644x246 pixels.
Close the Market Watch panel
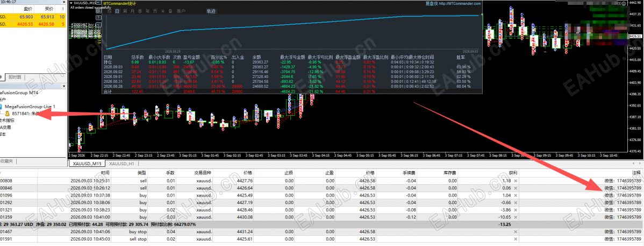point(63,2)
